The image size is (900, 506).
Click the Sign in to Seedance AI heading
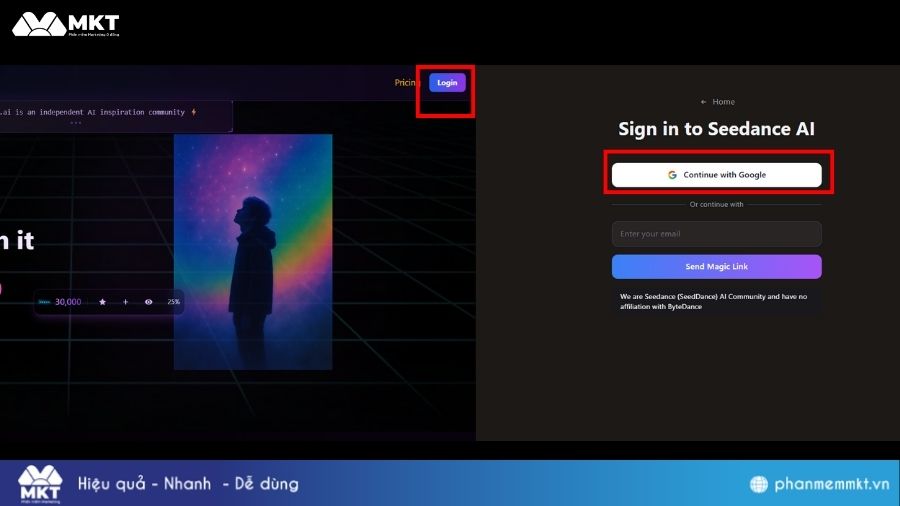tap(716, 129)
